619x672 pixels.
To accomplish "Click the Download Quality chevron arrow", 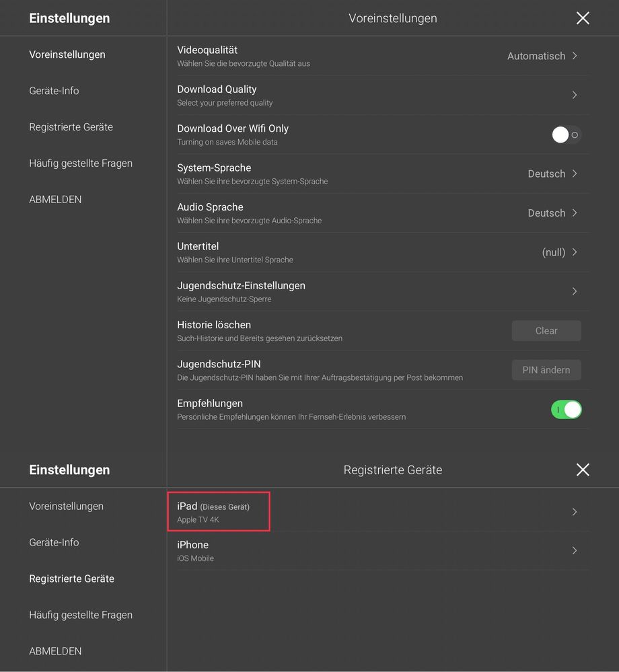I will coord(575,96).
